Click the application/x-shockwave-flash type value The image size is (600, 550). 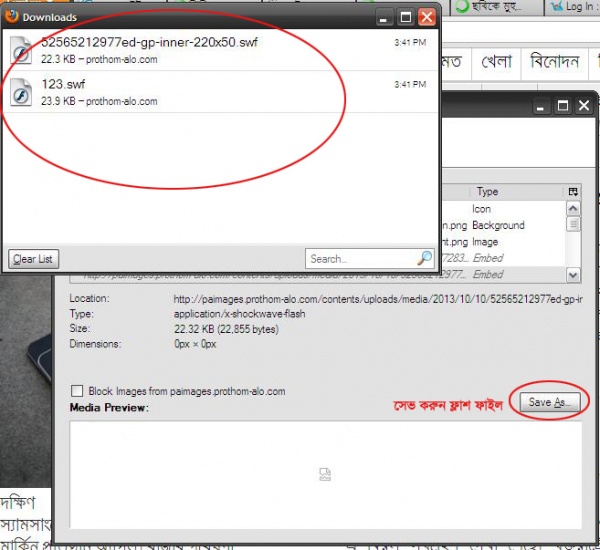pyautogui.click(x=240, y=314)
